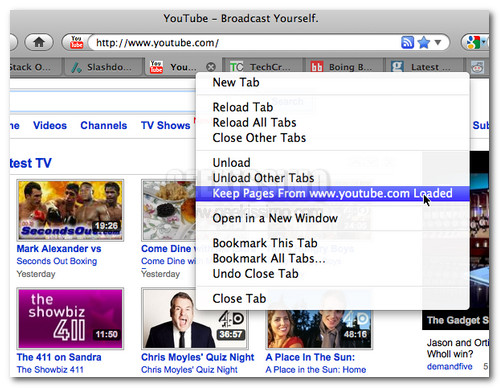Choose Undo Close Tab menu entry

point(332,274)
